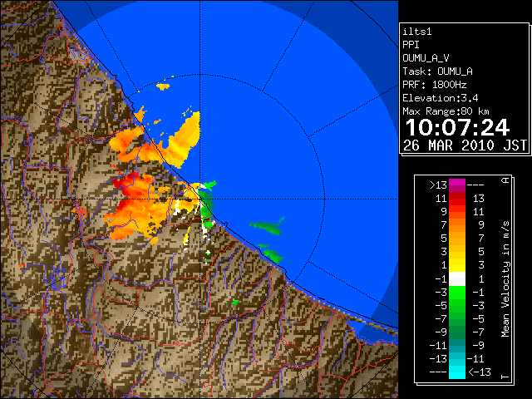The width and height of the screenshot is (532, 399).
Task: Click the date text 26 MAR 2010 JST
Action: point(465,145)
